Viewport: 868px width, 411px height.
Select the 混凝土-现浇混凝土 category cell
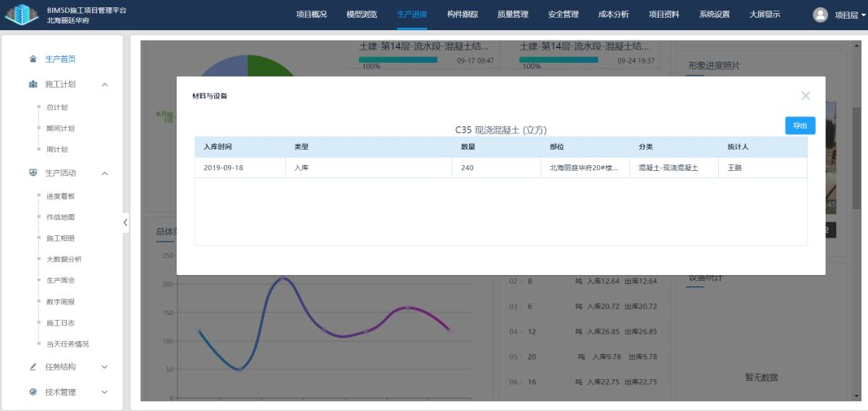point(673,168)
